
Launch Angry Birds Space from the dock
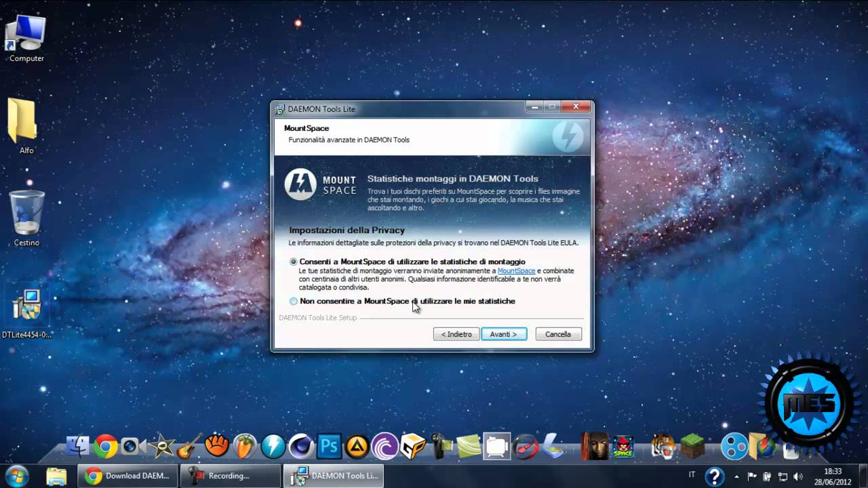coord(623,445)
